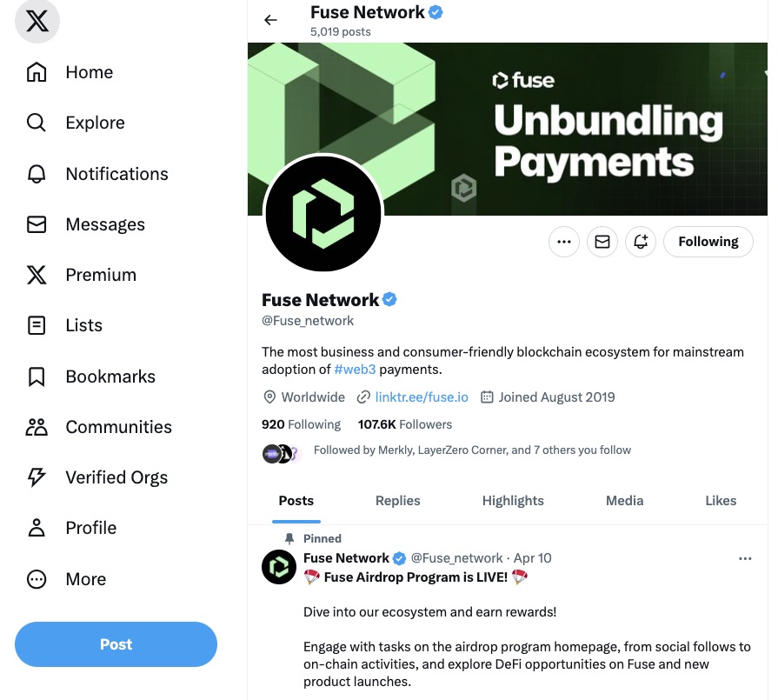Message Fuse Network via envelope button

(602, 242)
